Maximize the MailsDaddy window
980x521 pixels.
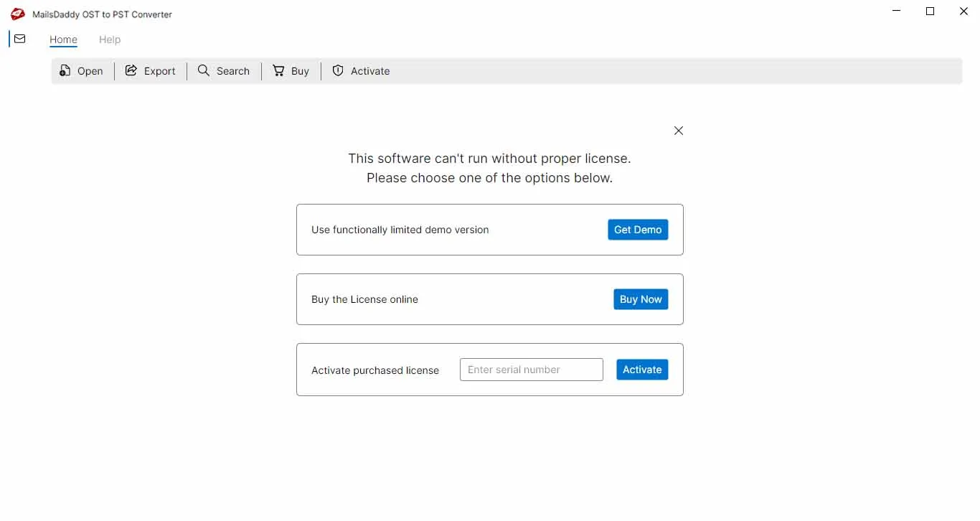(930, 11)
